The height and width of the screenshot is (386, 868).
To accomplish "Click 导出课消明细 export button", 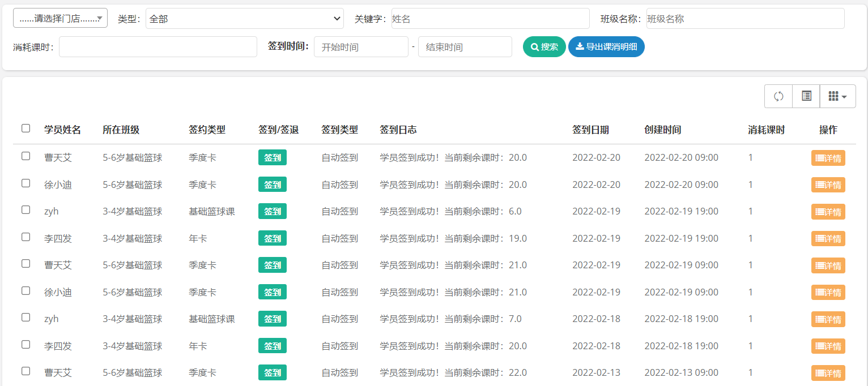I will [606, 47].
